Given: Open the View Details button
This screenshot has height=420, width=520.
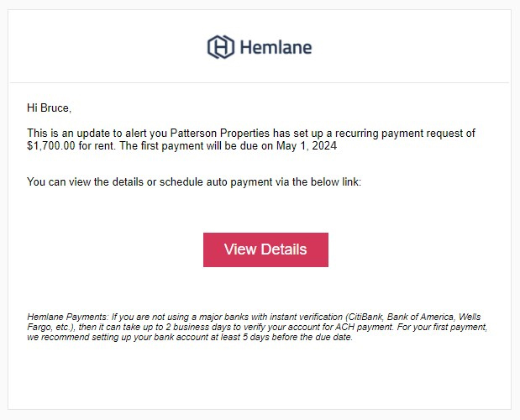Looking at the screenshot, I should (x=265, y=249).
